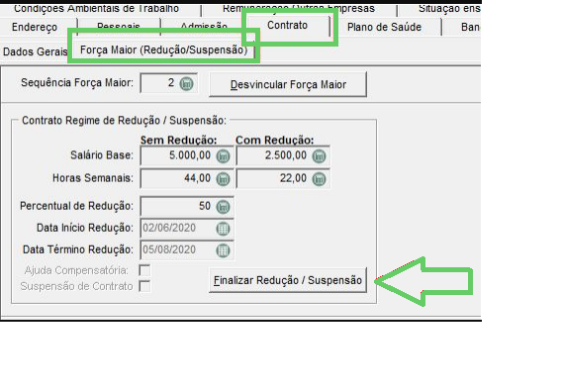
Task: Open the Endereço tab
Action: tap(35, 27)
